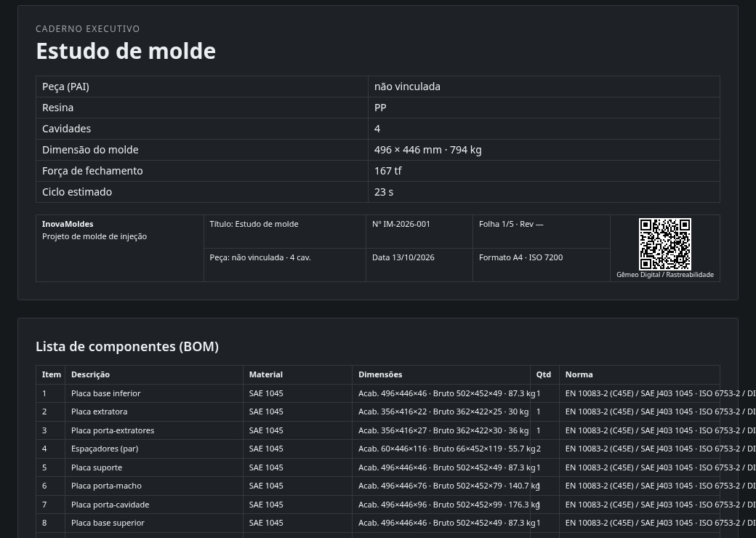Click the "Estudo de molde" main heading
This screenshot has height=538, width=756.
(x=126, y=51)
